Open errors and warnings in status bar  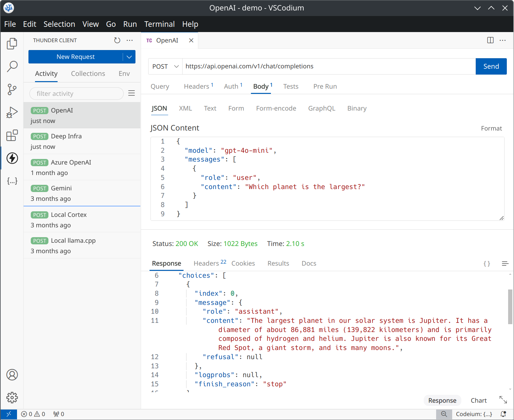coord(33,414)
